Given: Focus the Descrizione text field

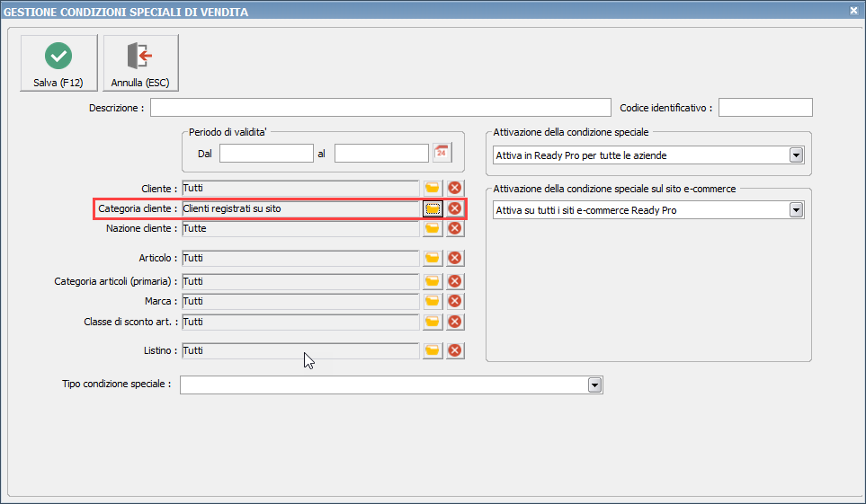Looking at the screenshot, I should point(380,107).
